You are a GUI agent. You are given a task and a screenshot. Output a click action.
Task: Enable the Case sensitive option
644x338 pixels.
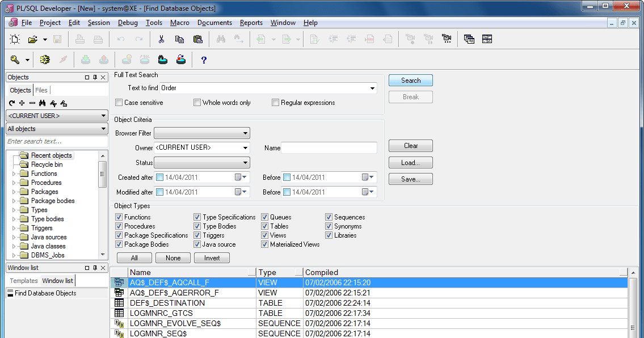pos(119,103)
